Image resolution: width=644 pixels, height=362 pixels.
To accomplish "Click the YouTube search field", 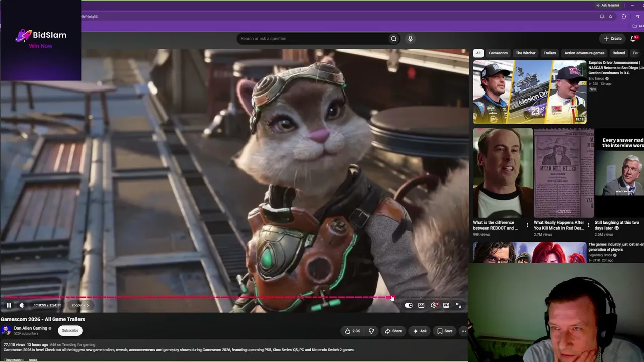I will [312, 39].
